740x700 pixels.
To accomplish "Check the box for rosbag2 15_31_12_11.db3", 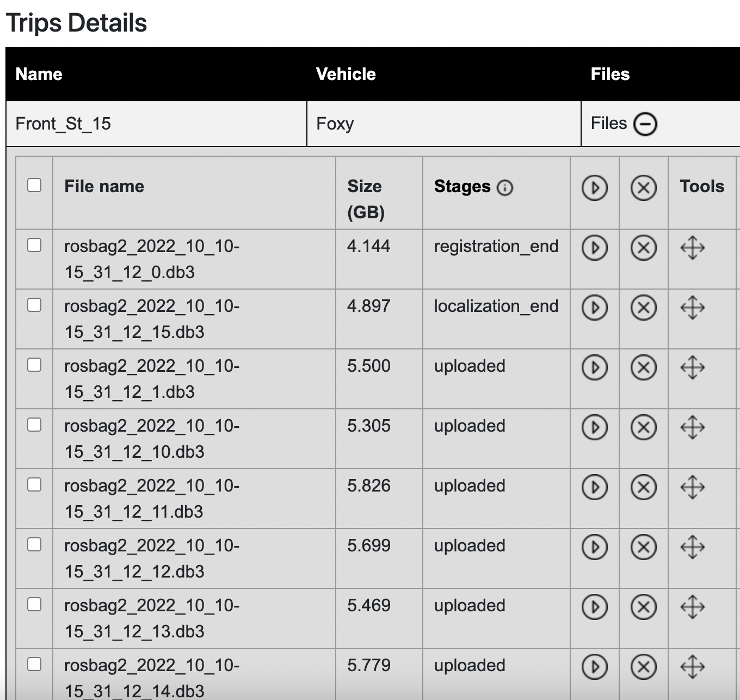I will click(34, 484).
